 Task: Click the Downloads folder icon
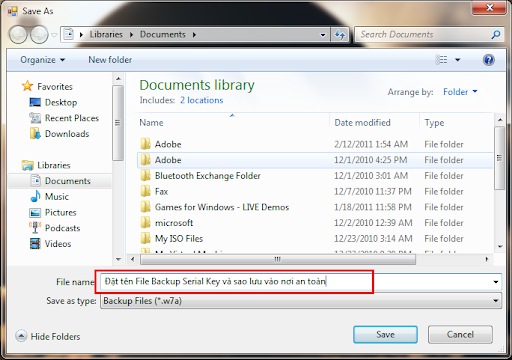pos(35,133)
